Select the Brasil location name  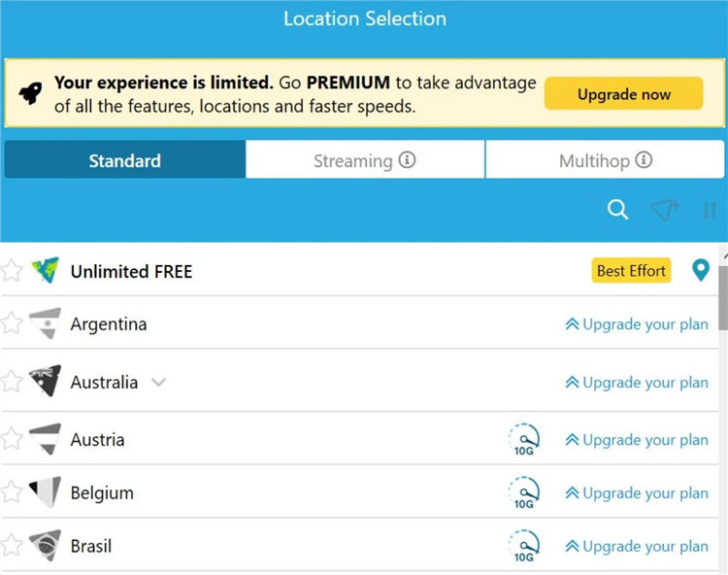91,546
